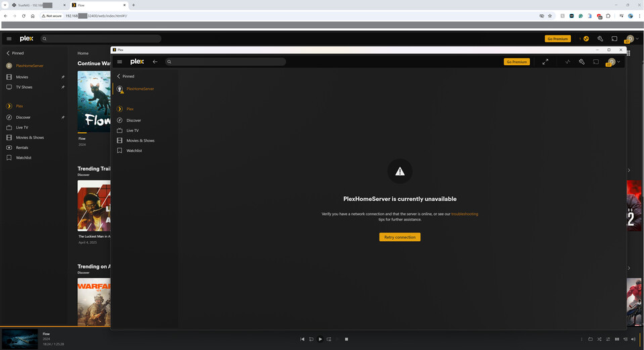Open Live TV in the browser sidebar
Image resolution: width=644 pixels, height=350 pixels.
21,128
